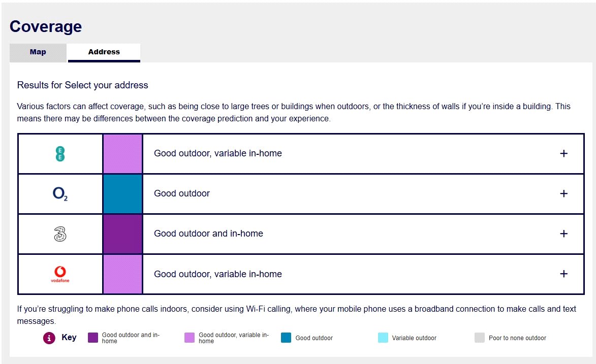Click the Variable outdoor key swatch

tap(383, 338)
